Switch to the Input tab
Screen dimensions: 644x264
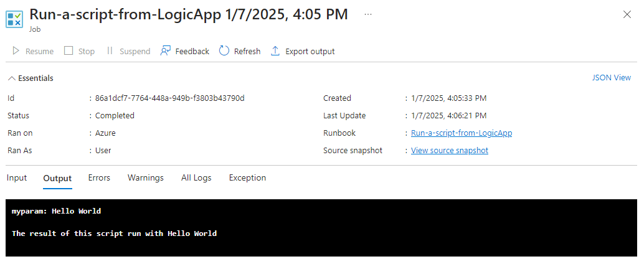click(17, 178)
